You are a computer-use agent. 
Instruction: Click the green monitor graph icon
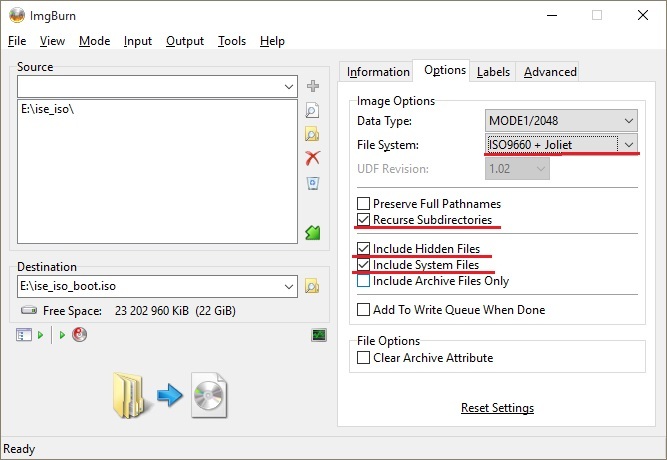[319, 335]
